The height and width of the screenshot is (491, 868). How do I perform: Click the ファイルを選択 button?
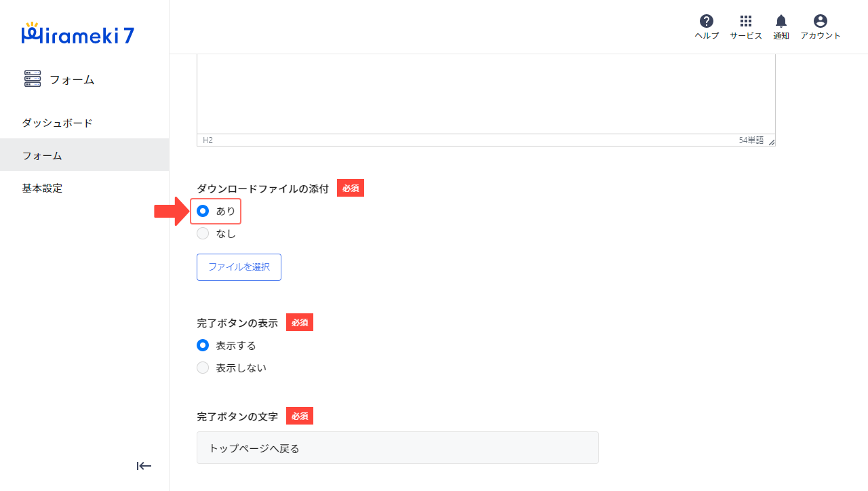[x=239, y=267]
